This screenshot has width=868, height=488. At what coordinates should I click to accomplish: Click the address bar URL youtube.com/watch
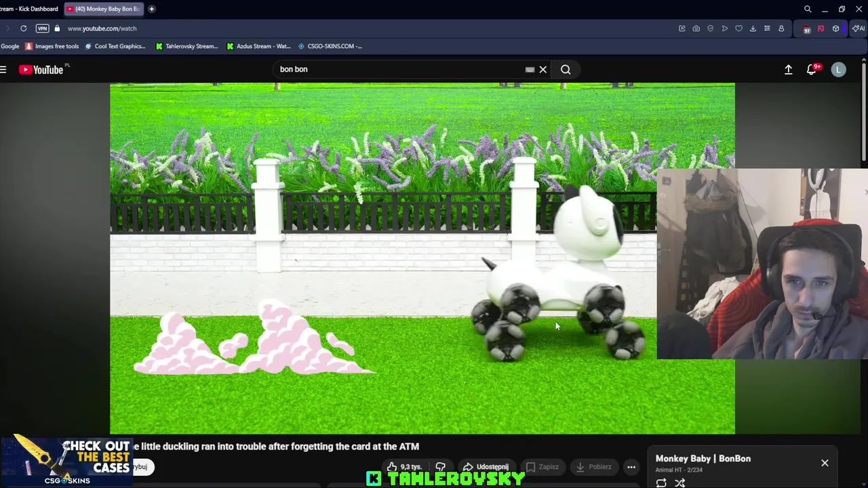[102, 28]
